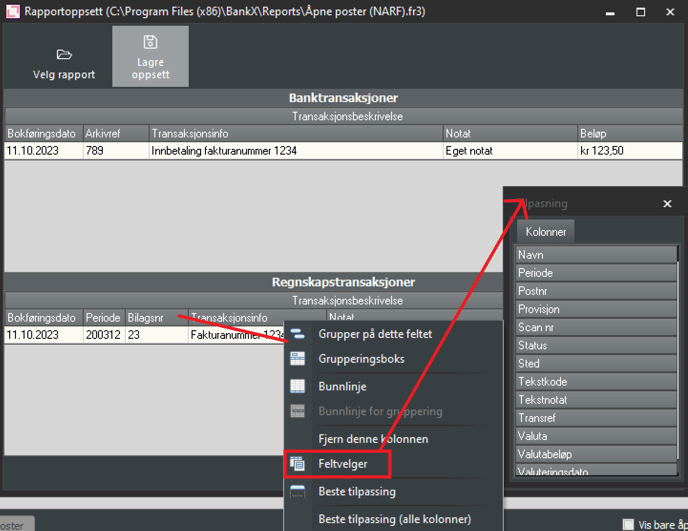Click the Beste tilpassing icon

(x=297, y=492)
